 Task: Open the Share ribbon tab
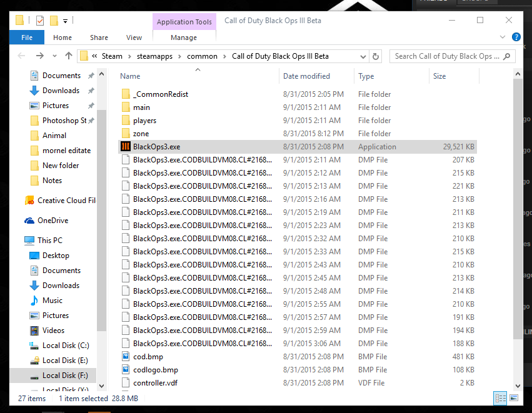[99, 37]
